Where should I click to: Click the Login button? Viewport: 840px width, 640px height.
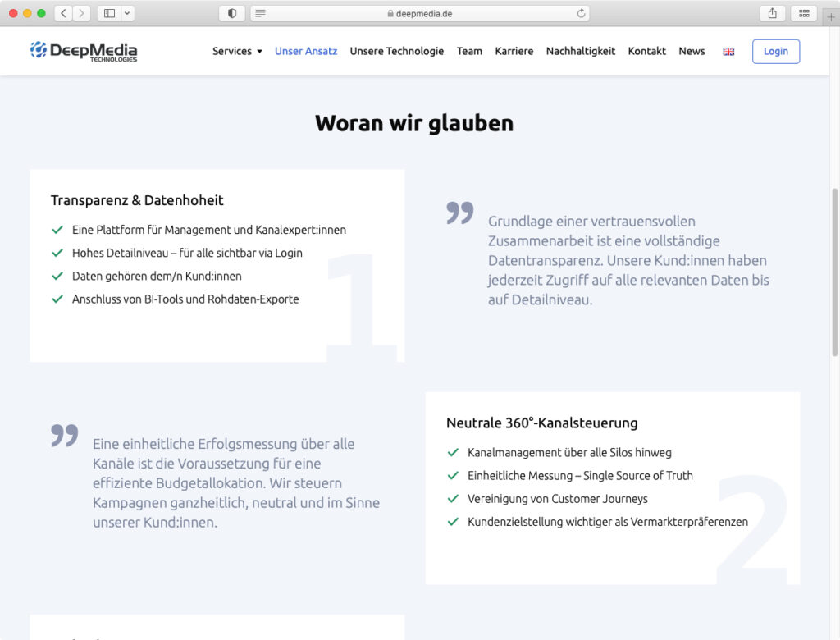tap(776, 52)
